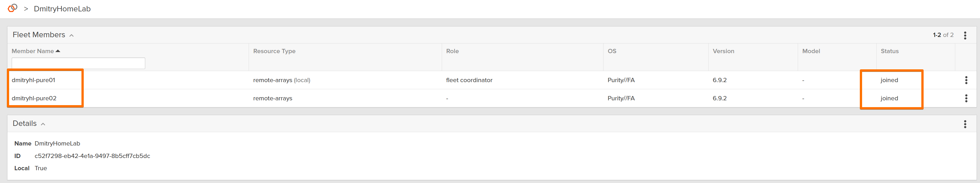The height and width of the screenshot is (183, 980).
Task: Click joined status of dmitryhl-pure01
Action: 889,80
